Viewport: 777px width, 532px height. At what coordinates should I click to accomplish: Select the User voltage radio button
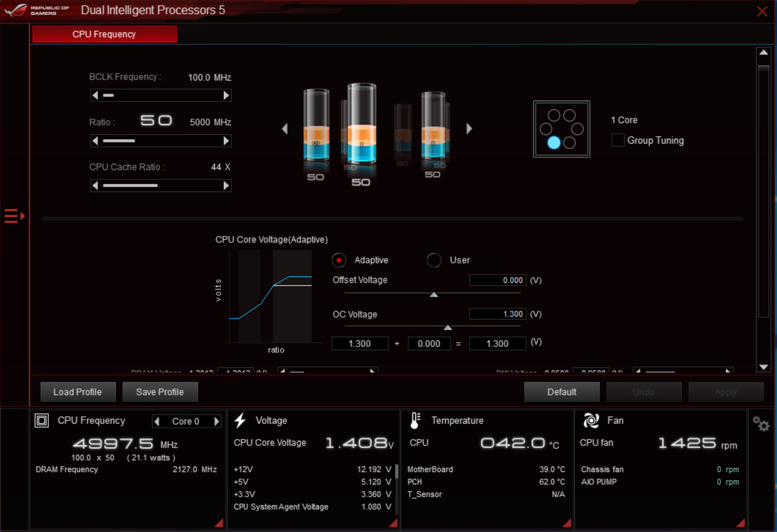tap(434, 260)
